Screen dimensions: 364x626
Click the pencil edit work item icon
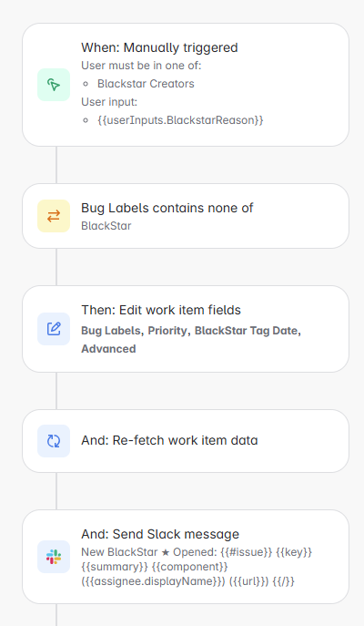click(54, 329)
